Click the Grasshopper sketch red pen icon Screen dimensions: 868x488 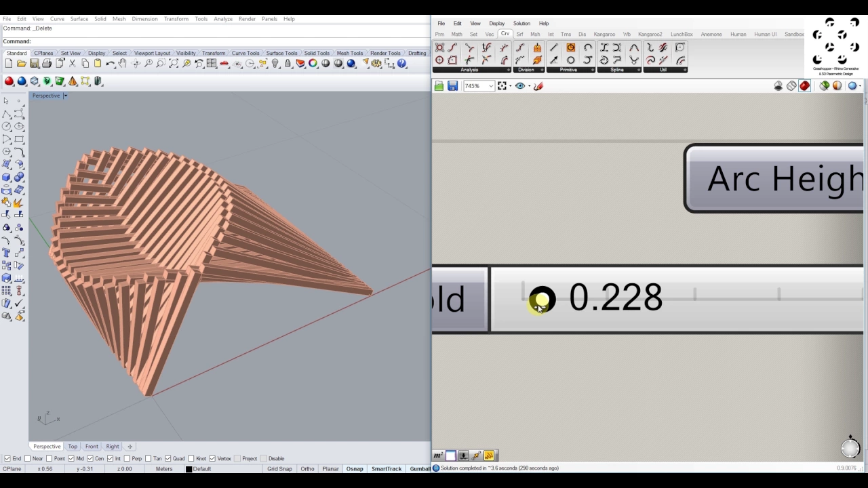click(x=538, y=86)
